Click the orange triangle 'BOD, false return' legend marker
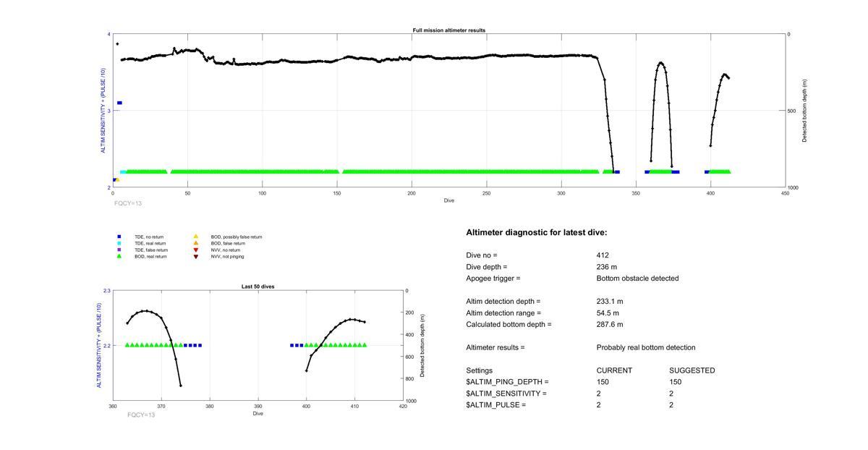 tap(195, 243)
